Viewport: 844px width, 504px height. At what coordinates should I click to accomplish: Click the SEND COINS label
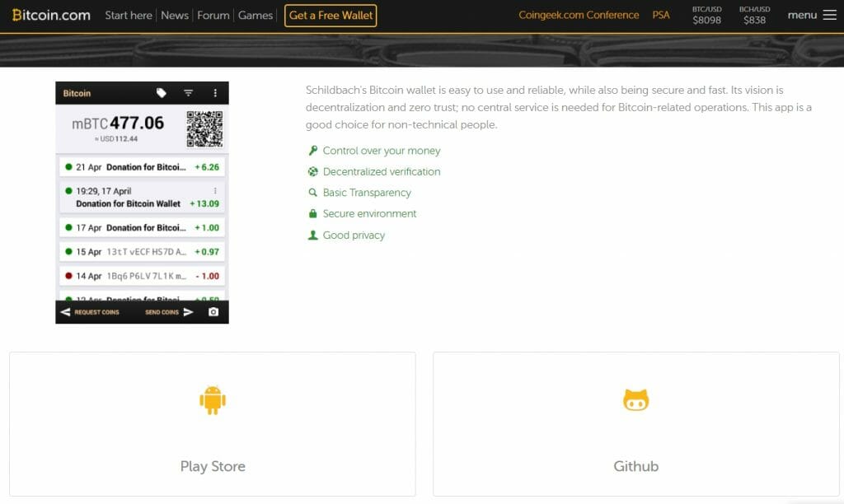pyautogui.click(x=162, y=312)
